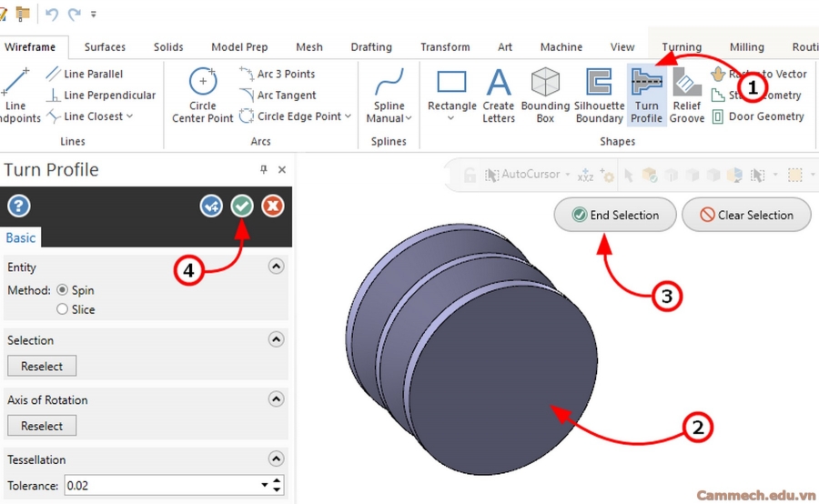This screenshot has width=819, height=504.
Task: Pick the Arc Tangent tool
Action: point(278,95)
